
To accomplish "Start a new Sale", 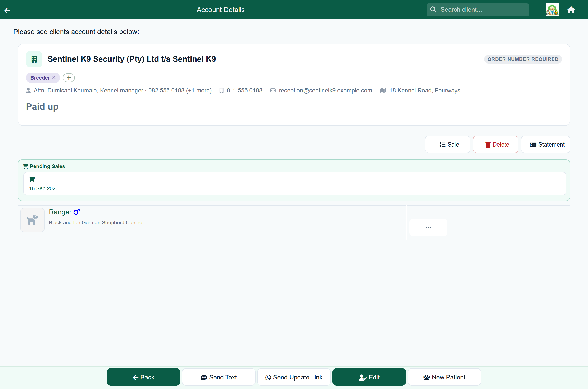I will pyautogui.click(x=447, y=144).
